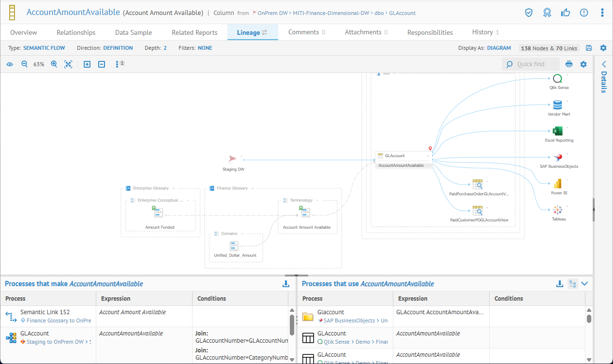Click the print diagram icon
Viewport: 613px width, 364px height.
[x=569, y=64]
